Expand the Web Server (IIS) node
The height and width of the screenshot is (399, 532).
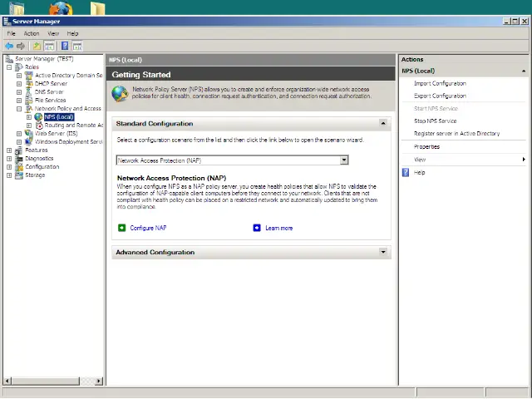(x=19, y=134)
